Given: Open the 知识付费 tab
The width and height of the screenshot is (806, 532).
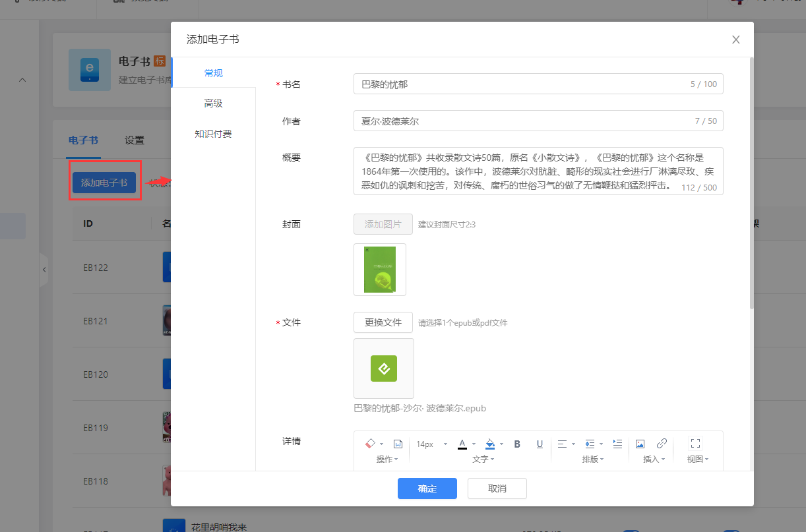Looking at the screenshot, I should [x=213, y=134].
